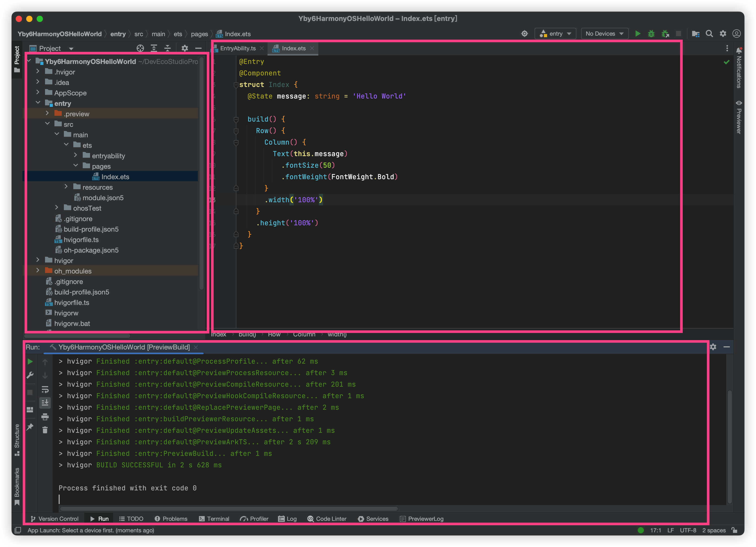Collapse the pages folder

(76, 166)
